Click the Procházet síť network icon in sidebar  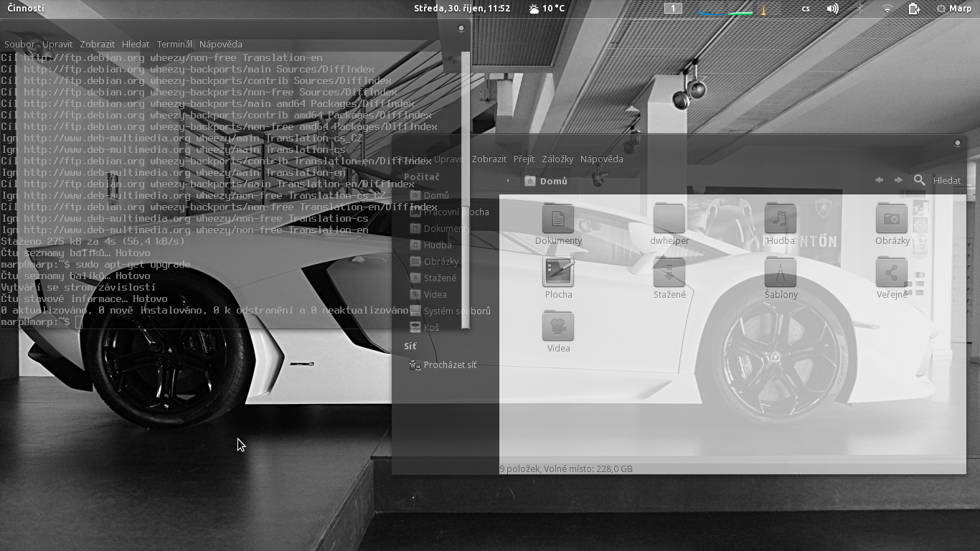click(x=415, y=364)
